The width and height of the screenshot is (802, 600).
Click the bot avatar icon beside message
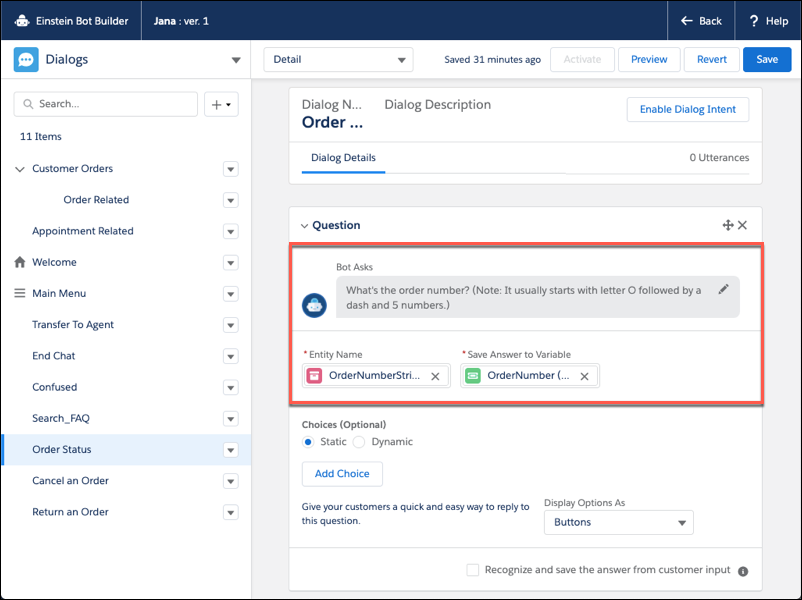(x=314, y=305)
